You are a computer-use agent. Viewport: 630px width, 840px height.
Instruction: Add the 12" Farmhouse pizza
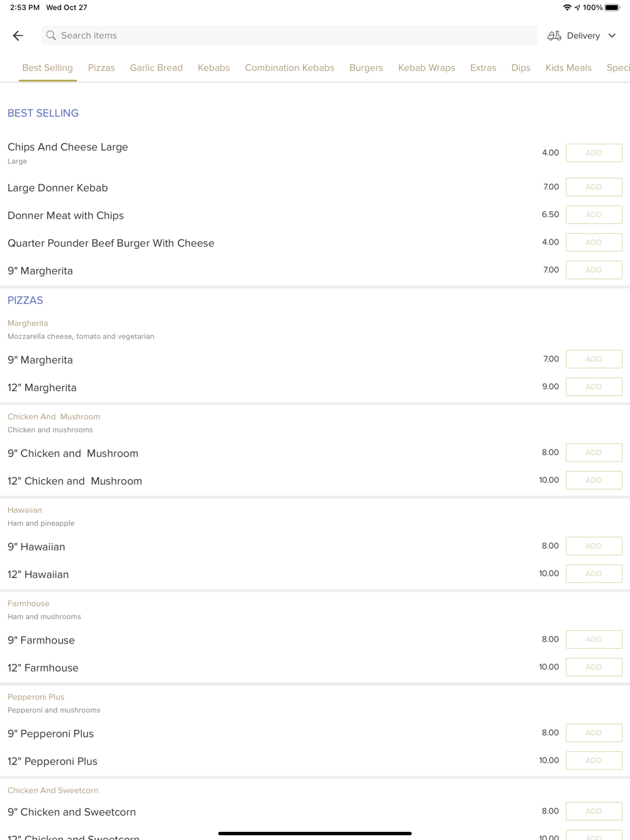tap(594, 667)
